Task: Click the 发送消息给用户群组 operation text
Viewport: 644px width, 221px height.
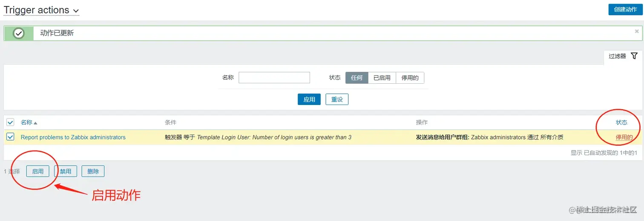Action: click(443, 137)
